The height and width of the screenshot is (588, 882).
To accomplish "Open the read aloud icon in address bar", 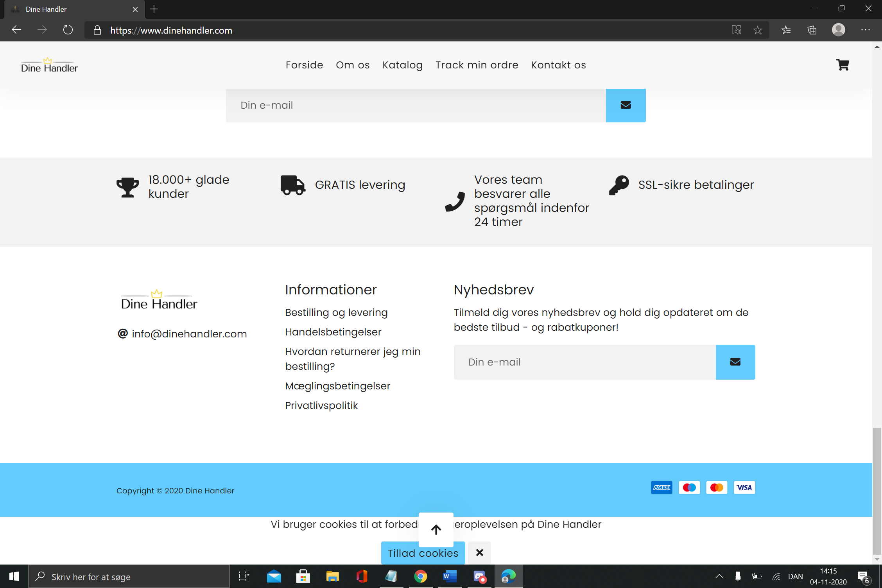I will click(736, 30).
